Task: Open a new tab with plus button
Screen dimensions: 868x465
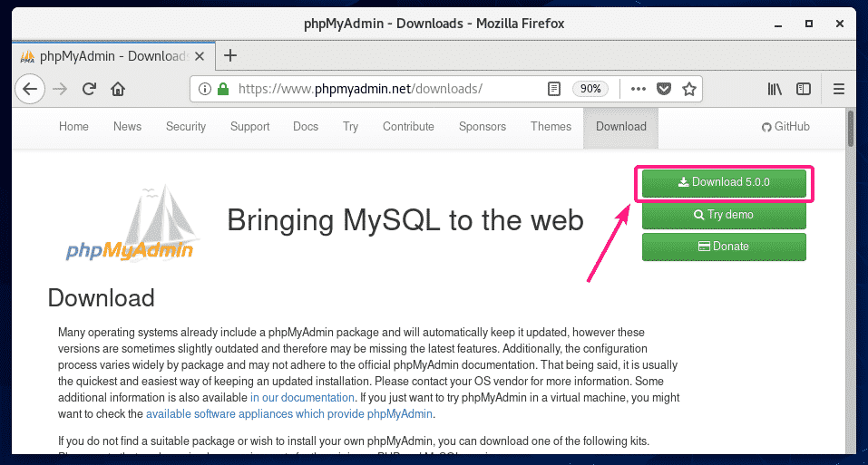Action: [230, 55]
